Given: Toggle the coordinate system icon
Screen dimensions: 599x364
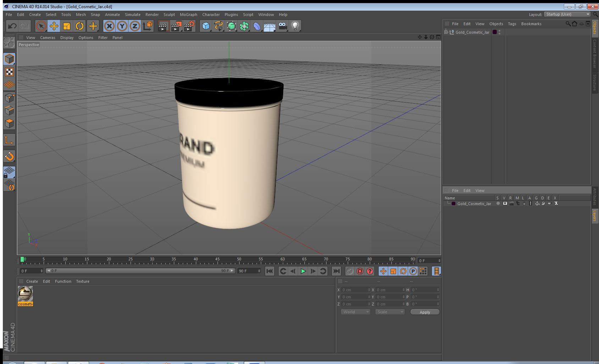Looking at the screenshot, I should coord(148,26).
